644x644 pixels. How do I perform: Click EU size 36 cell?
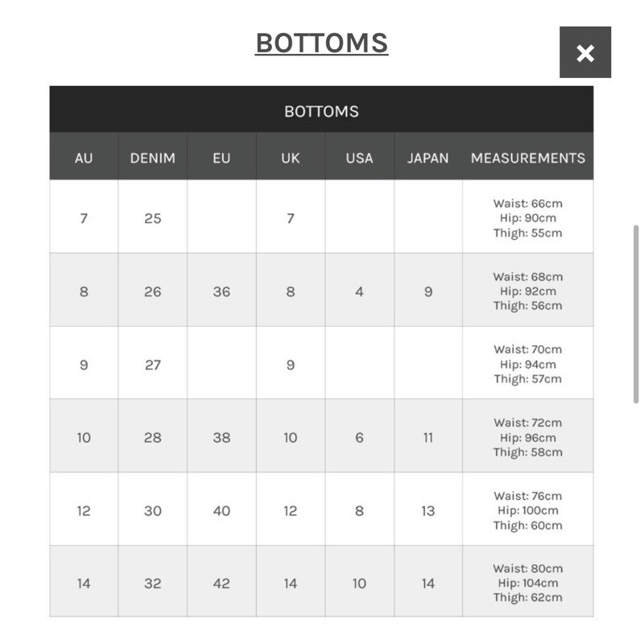click(221, 291)
